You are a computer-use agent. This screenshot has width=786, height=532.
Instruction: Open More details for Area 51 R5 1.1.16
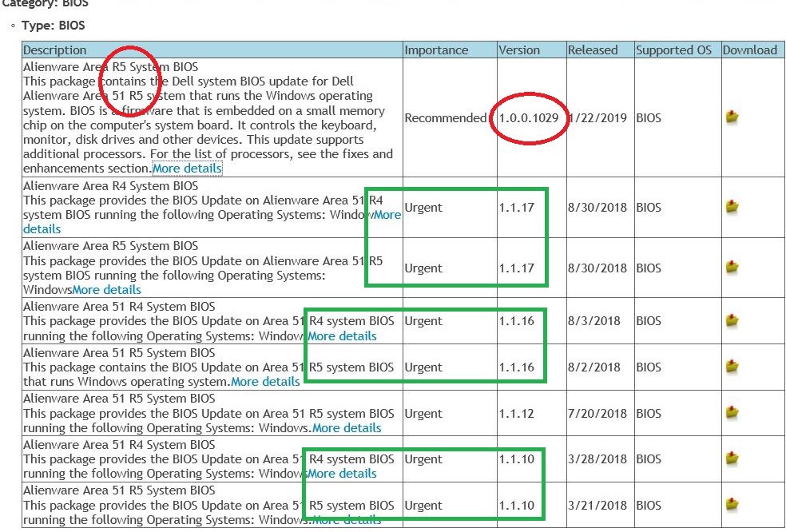click(x=265, y=382)
